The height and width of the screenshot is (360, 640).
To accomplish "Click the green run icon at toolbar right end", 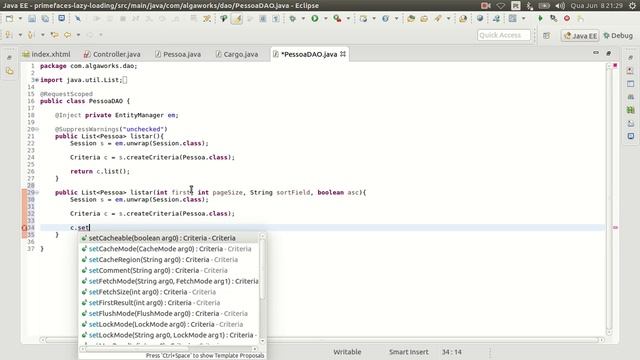I will (540, 18).
